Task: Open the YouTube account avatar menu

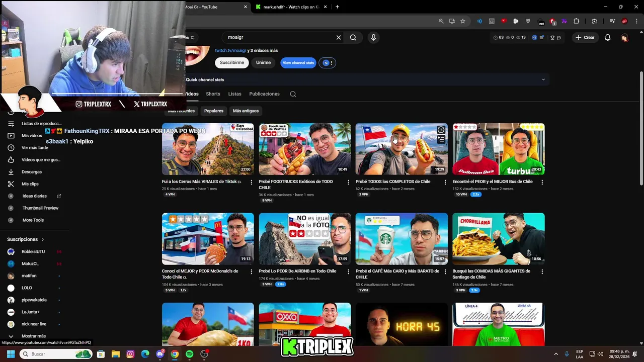Action: coord(624,38)
